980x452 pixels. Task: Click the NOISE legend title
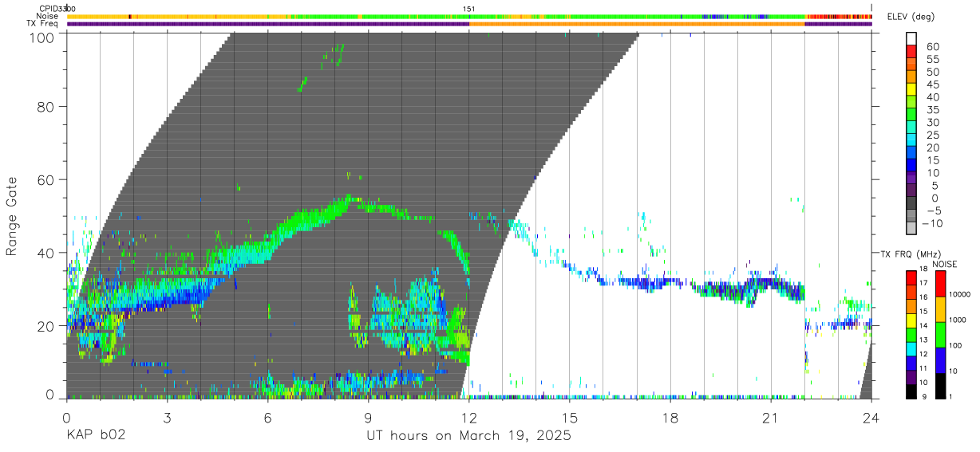(946, 264)
